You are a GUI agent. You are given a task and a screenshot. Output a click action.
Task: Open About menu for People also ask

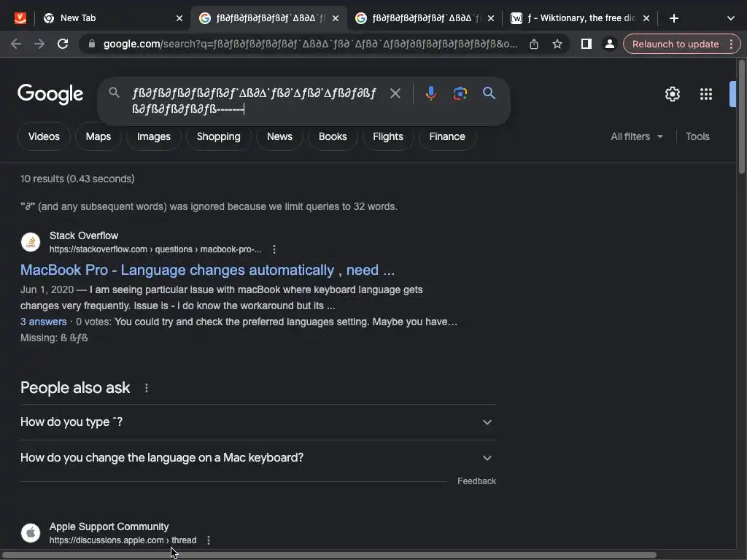click(146, 388)
